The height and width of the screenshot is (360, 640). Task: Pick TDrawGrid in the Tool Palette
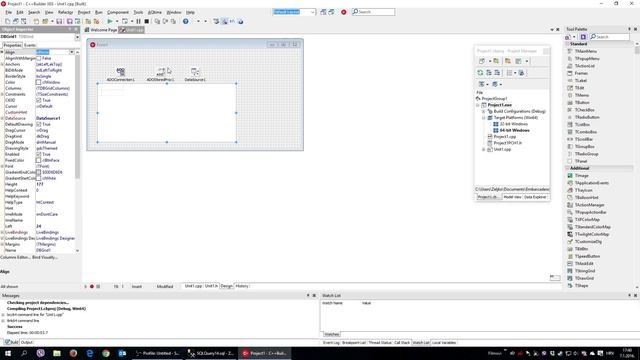[x=585, y=278]
